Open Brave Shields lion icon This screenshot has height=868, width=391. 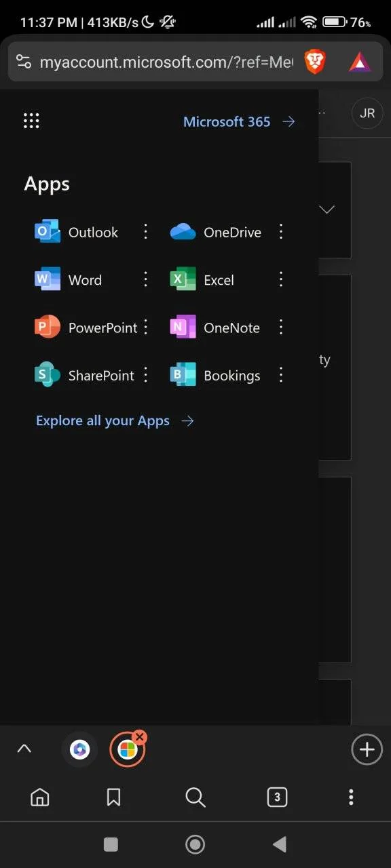tap(315, 62)
